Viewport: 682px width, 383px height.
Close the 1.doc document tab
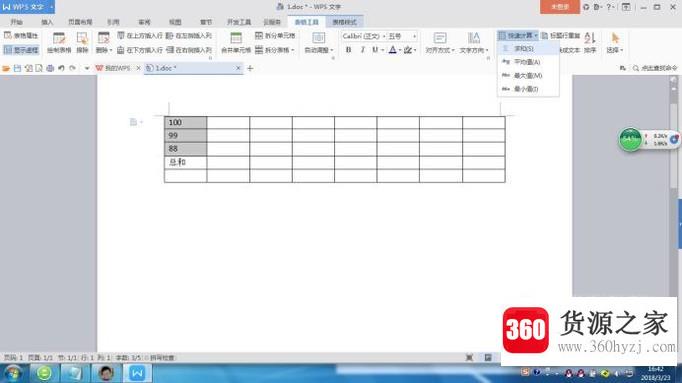point(238,68)
